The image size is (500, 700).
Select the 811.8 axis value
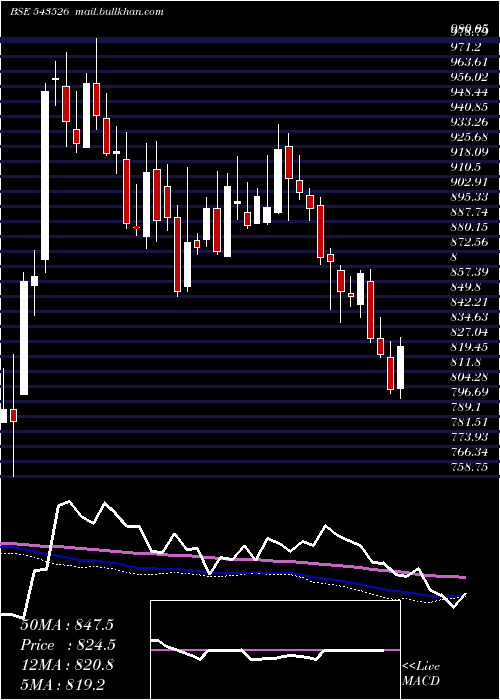coord(466,362)
